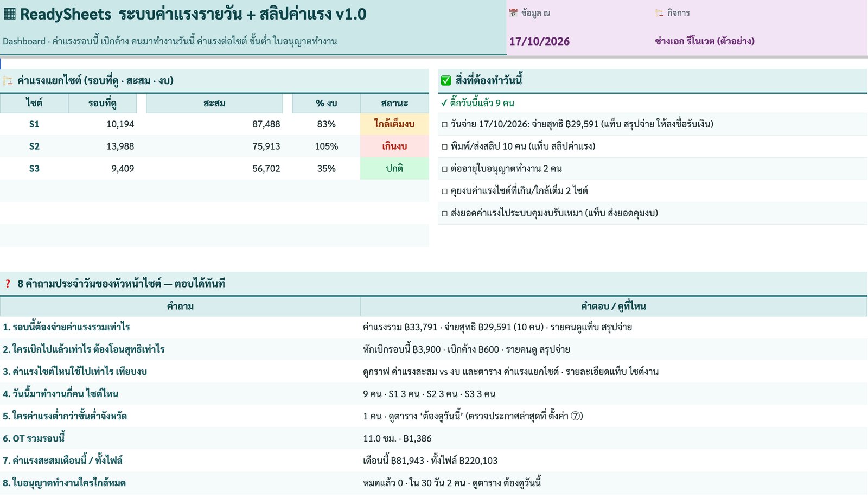Click the crane icon beside กิจการ
The height and width of the screenshot is (498, 868).
click(659, 13)
